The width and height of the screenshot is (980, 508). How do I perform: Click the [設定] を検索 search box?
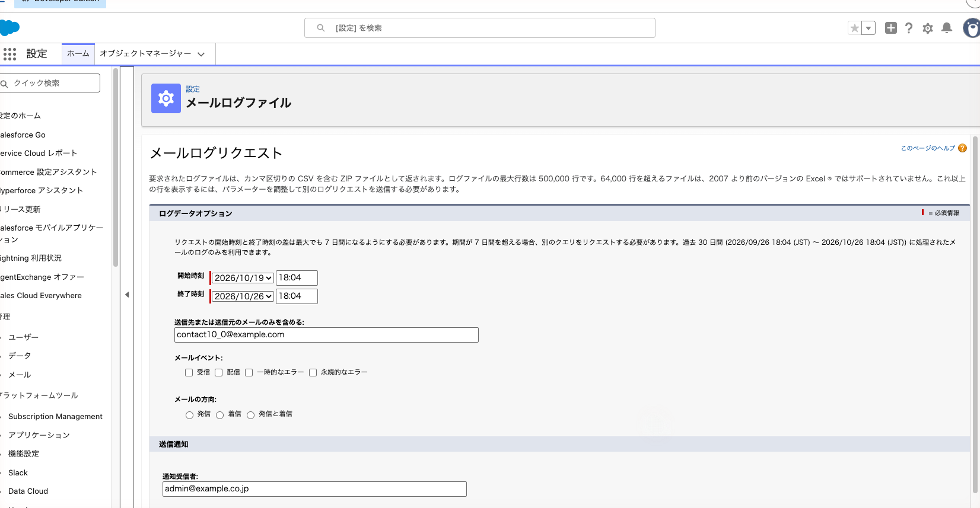pos(480,28)
